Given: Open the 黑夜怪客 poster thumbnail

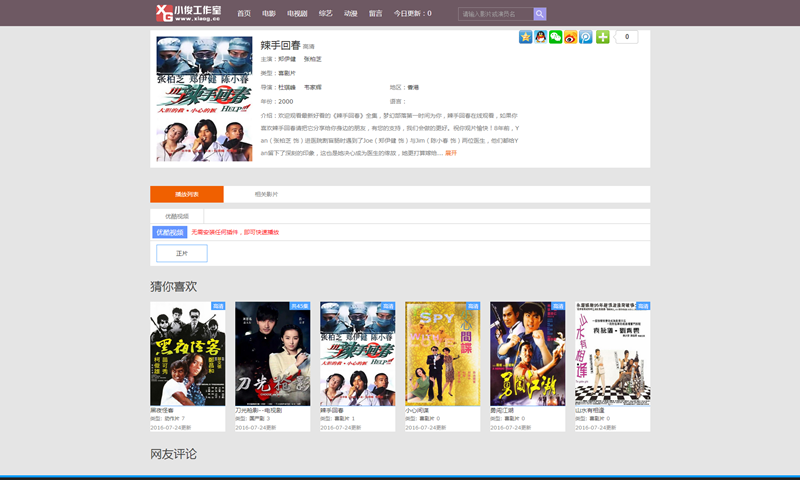Looking at the screenshot, I should [188, 353].
